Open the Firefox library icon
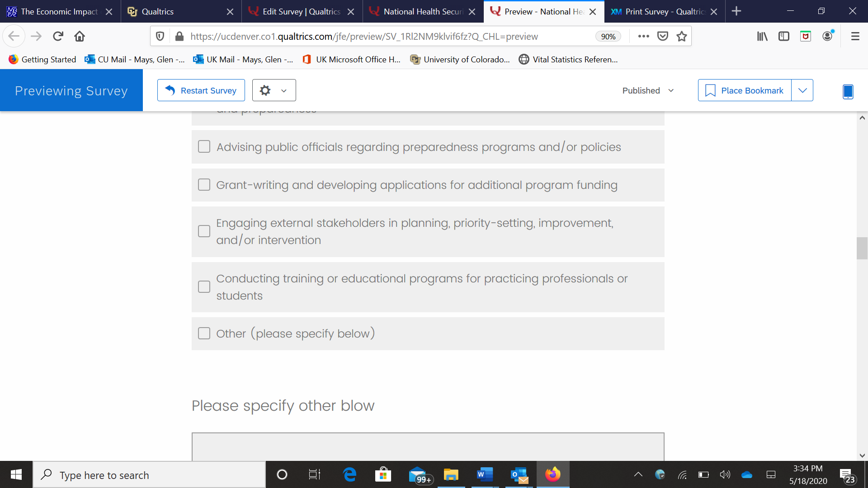The height and width of the screenshot is (488, 868). pos(762,36)
